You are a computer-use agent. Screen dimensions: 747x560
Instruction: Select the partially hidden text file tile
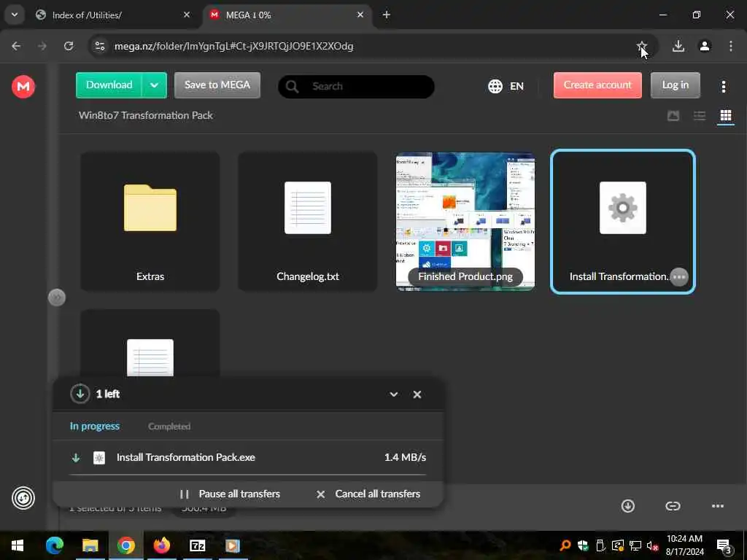150,343
